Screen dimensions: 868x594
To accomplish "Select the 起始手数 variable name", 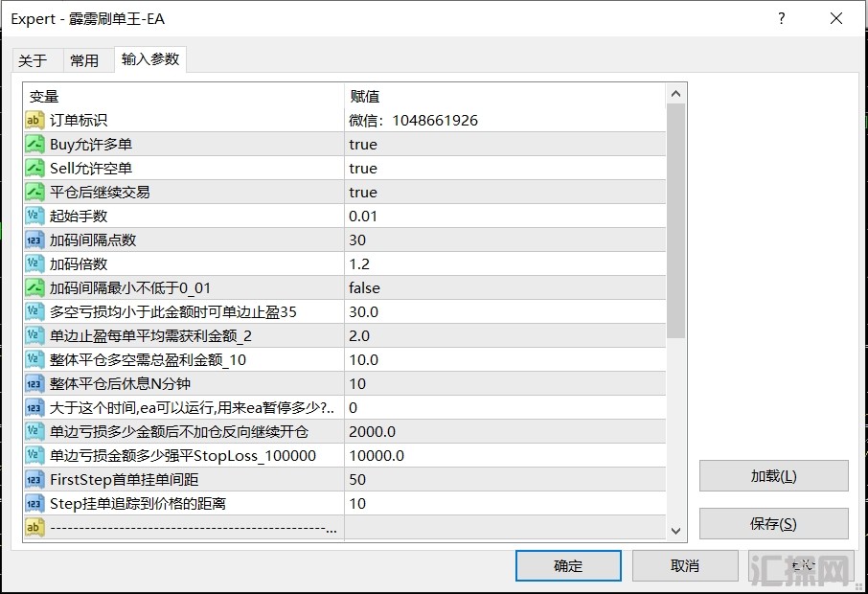I will (79, 216).
